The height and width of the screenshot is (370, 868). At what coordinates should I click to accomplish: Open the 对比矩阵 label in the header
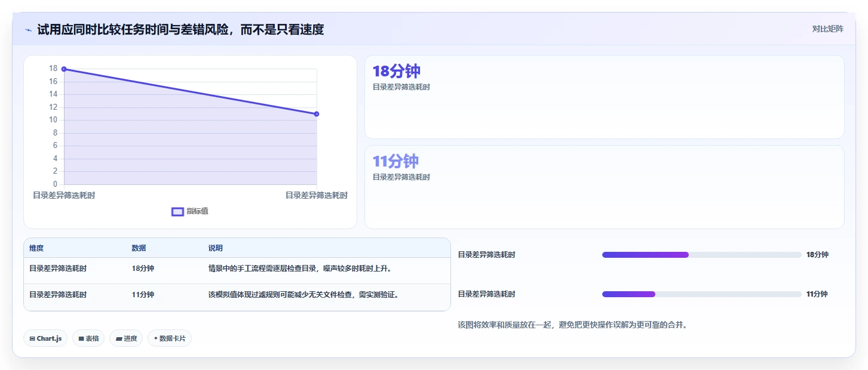827,29
